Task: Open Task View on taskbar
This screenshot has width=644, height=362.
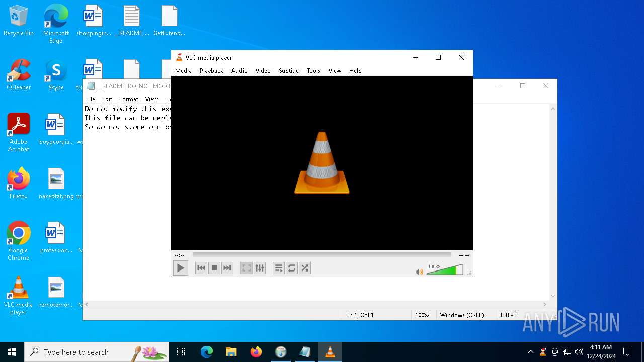Action: pos(181,352)
